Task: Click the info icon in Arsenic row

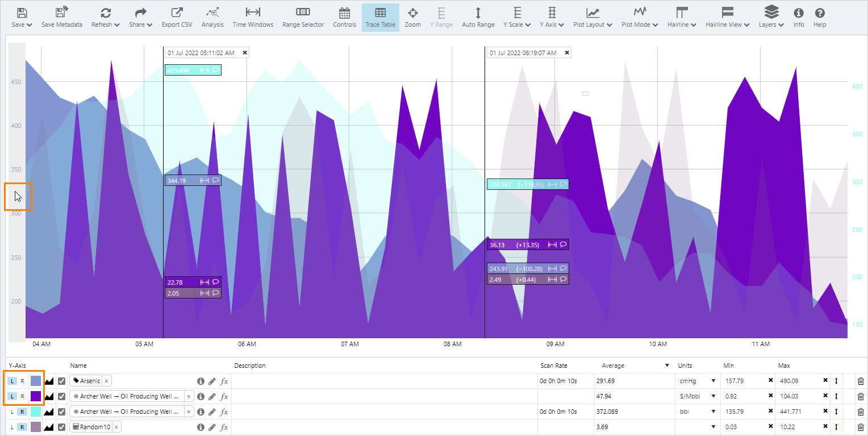Action: tap(201, 381)
